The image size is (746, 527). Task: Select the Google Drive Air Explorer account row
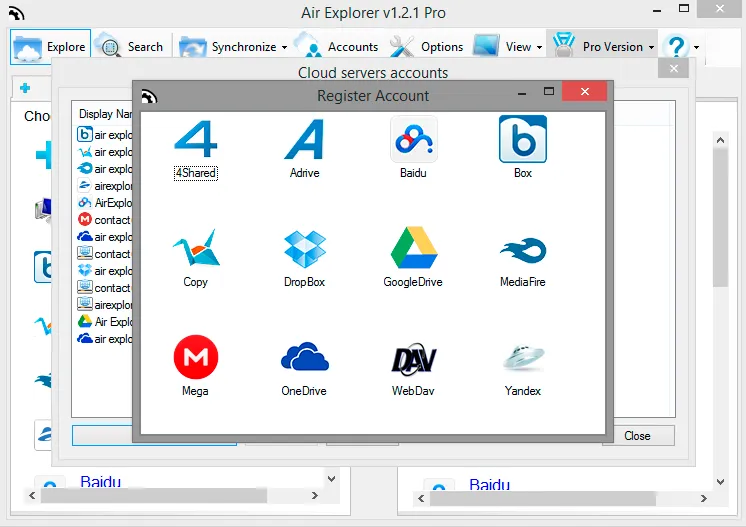(104, 322)
